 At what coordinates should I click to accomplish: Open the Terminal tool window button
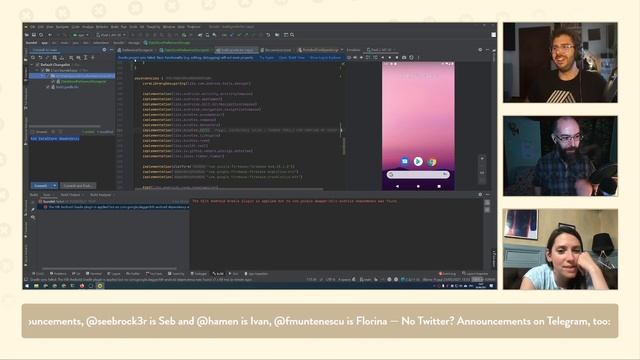[x=94, y=274]
